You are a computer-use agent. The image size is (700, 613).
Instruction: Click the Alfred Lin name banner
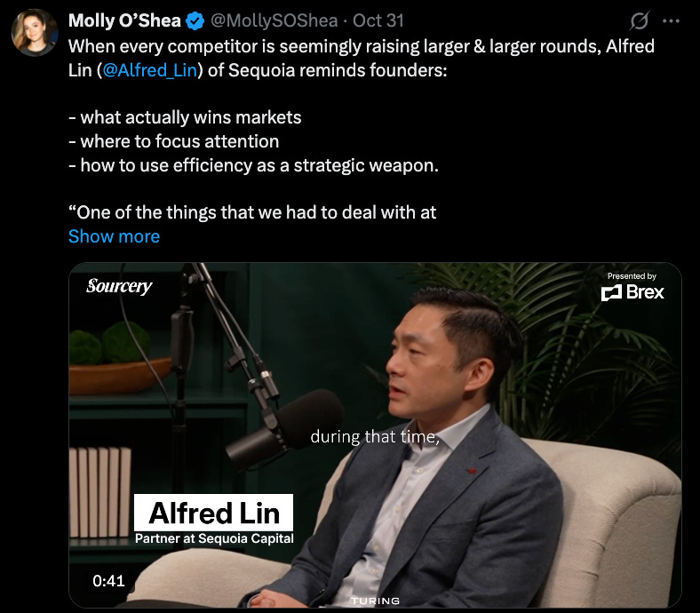[214, 513]
